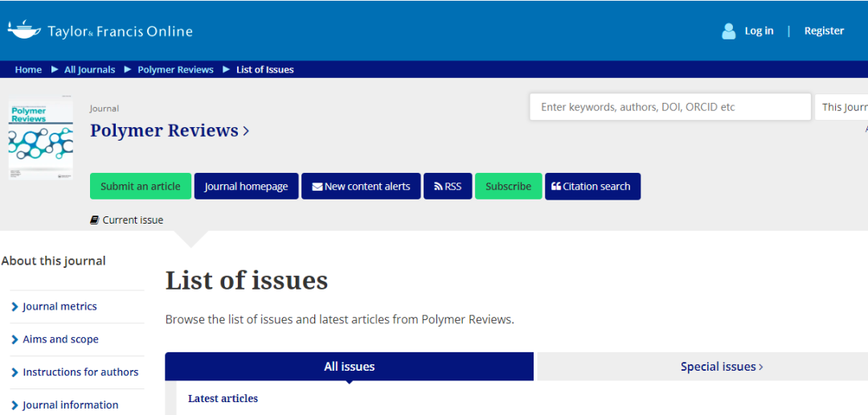Open the Journal information sidebar item

coord(70,405)
